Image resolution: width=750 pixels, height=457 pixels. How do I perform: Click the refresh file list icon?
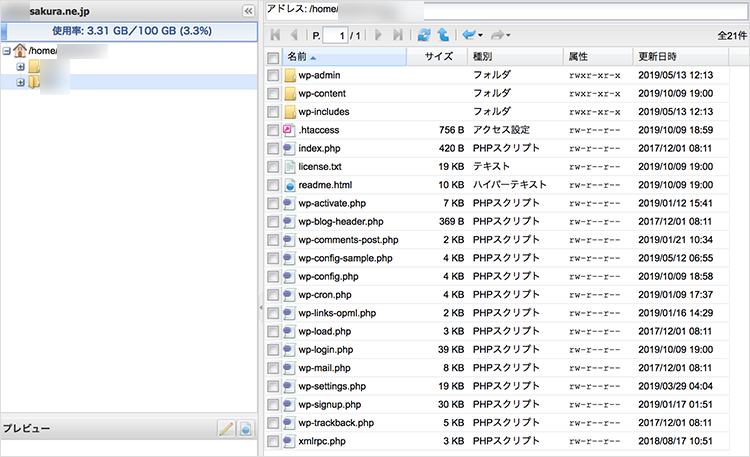(424, 35)
